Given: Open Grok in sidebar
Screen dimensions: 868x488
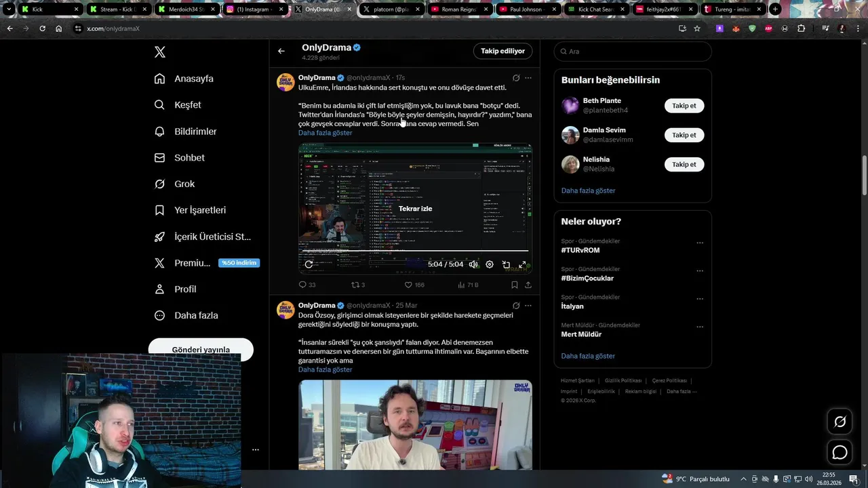Looking at the screenshot, I should point(174,184).
